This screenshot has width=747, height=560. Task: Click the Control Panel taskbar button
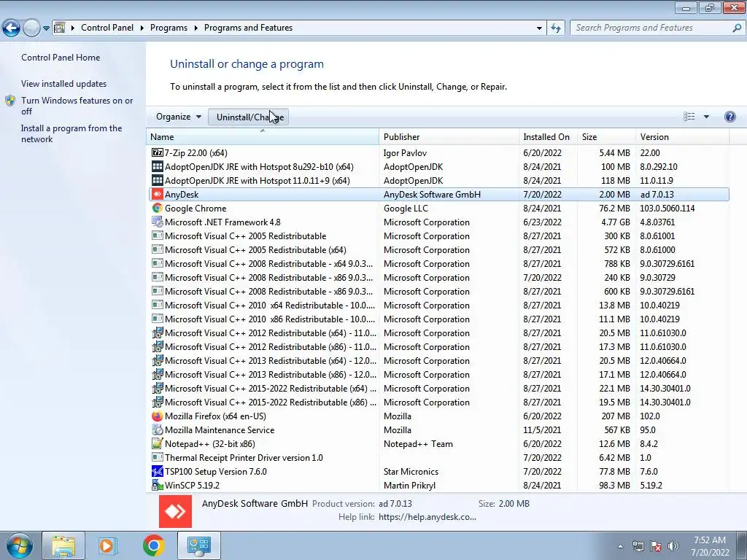point(198,545)
